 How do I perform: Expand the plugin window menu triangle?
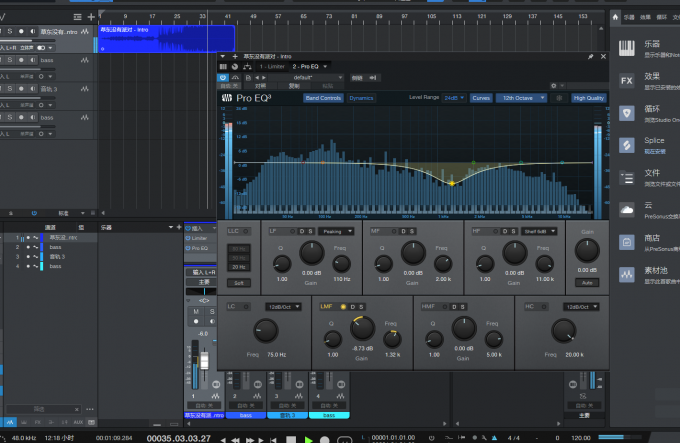[222, 56]
